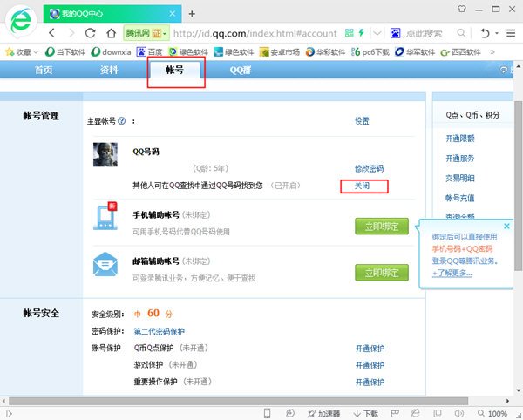The image size is (523, 420).
Task: Select the 帐号 tab
Action: point(175,70)
